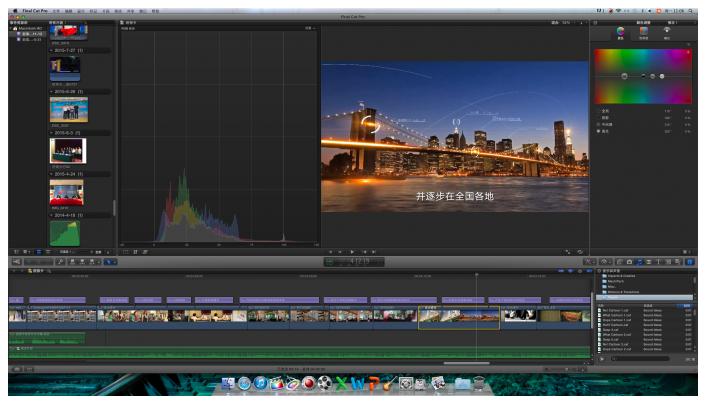Image resolution: width=709 pixels, height=403 pixels.
Task: Click the viewer fullscreen playback icon
Action: click(569, 252)
